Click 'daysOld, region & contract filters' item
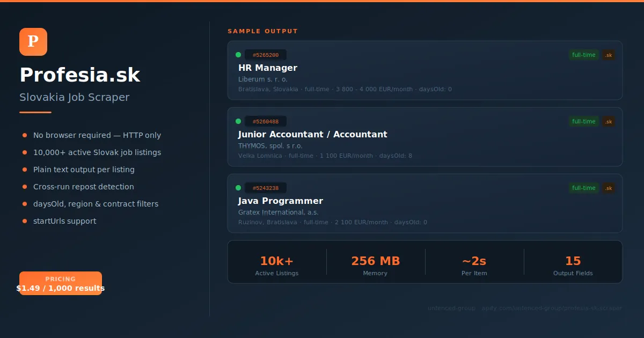644x338 pixels. pyautogui.click(x=90, y=204)
